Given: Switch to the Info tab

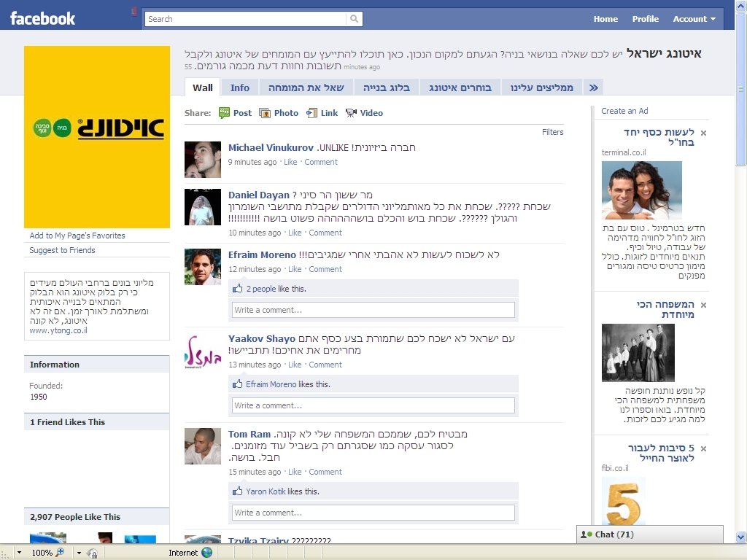Looking at the screenshot, I should [x=240, y=87].
